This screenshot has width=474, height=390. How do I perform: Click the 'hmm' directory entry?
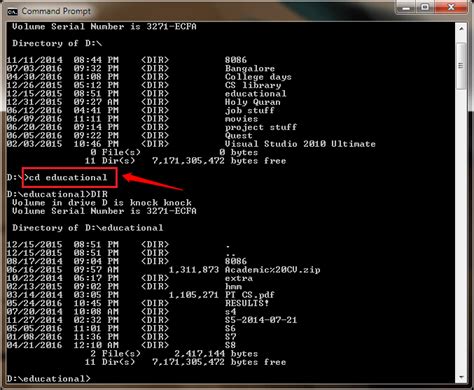click(x=233, y=287)
